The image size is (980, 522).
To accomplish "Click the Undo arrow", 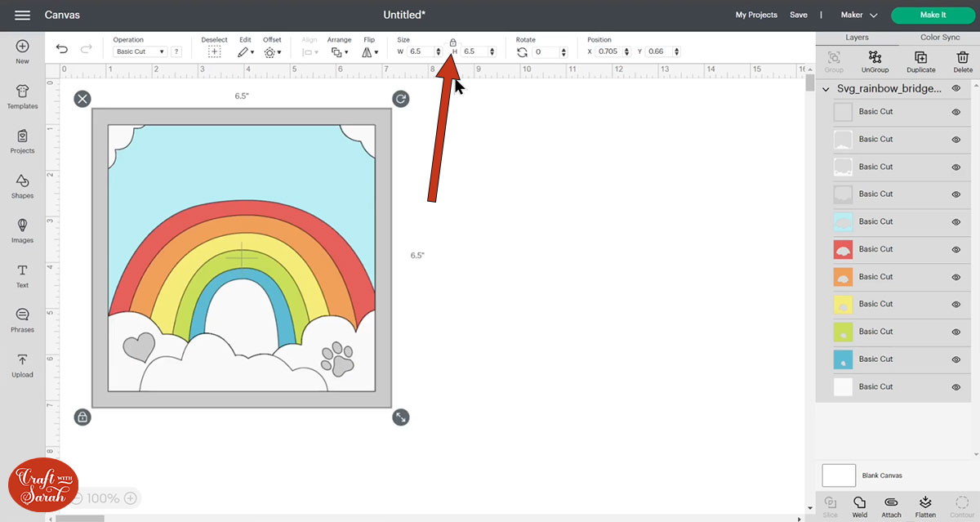I will [62, 50].
